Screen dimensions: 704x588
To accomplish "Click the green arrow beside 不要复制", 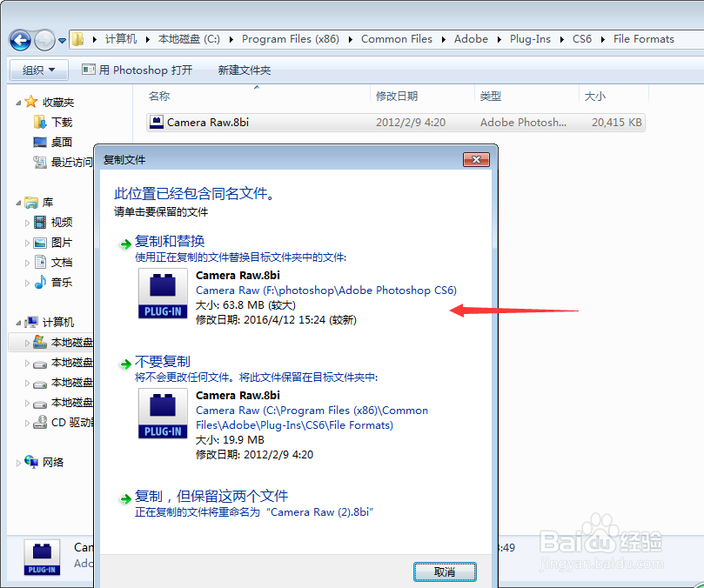I will coord(124,364).
